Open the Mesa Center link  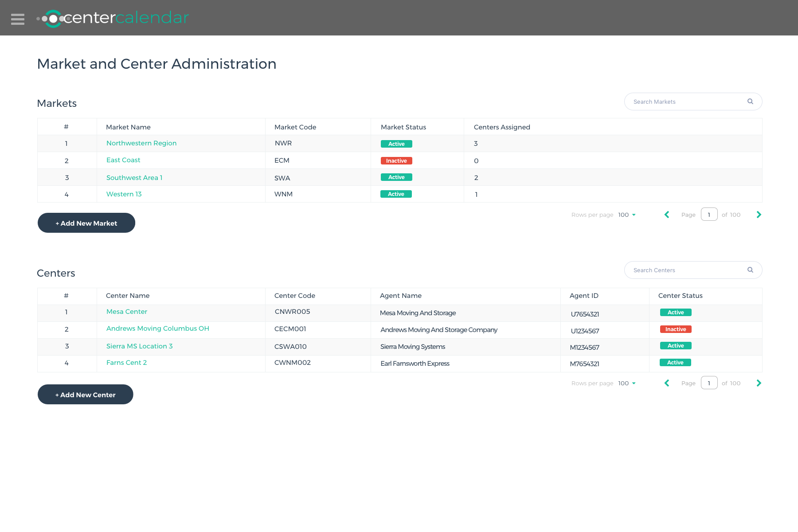coord(127,312)
